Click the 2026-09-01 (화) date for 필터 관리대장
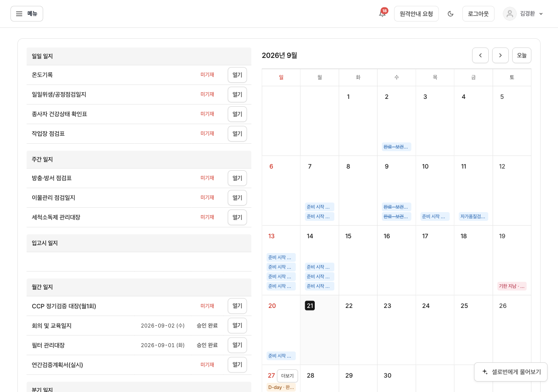 163,345
